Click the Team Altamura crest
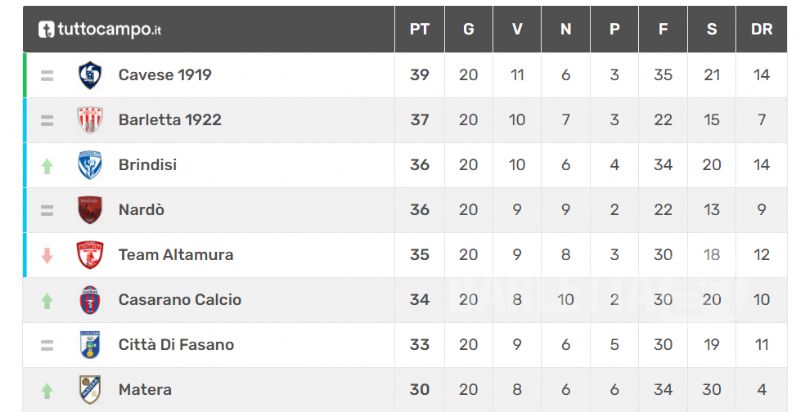 90,254
